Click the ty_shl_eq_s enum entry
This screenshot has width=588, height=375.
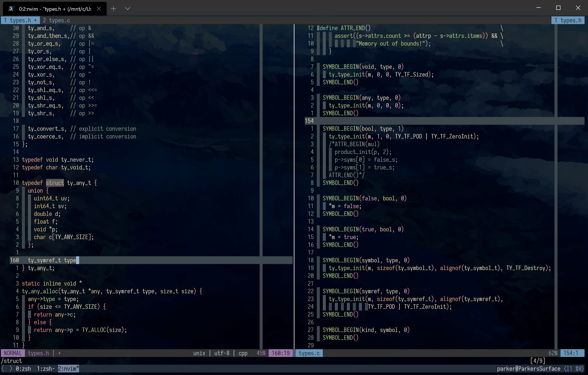click(x=44, y=90)
